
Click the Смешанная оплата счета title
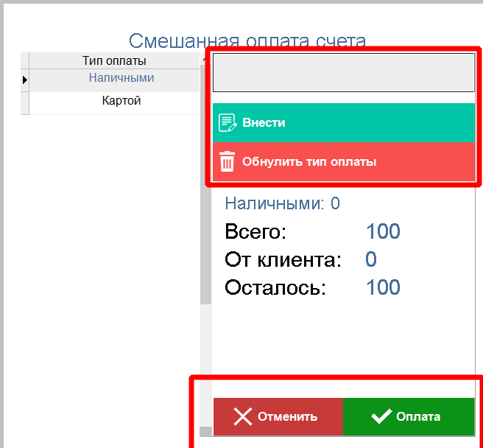247,41
